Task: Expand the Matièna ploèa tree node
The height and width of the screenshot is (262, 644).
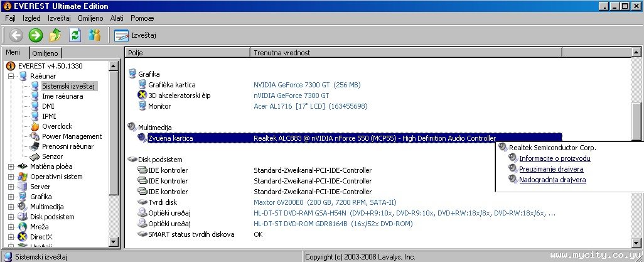Action: pyautogui.click(x=11, y=166)
